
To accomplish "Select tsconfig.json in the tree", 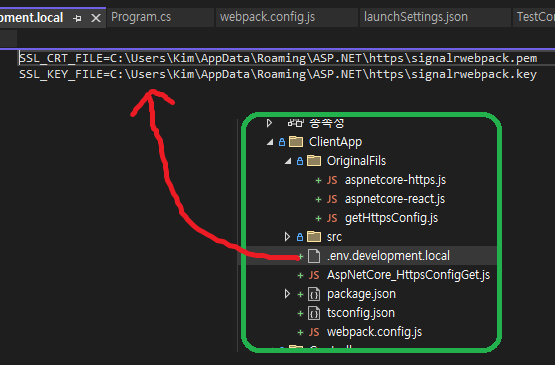I will (x=361, y=313).
